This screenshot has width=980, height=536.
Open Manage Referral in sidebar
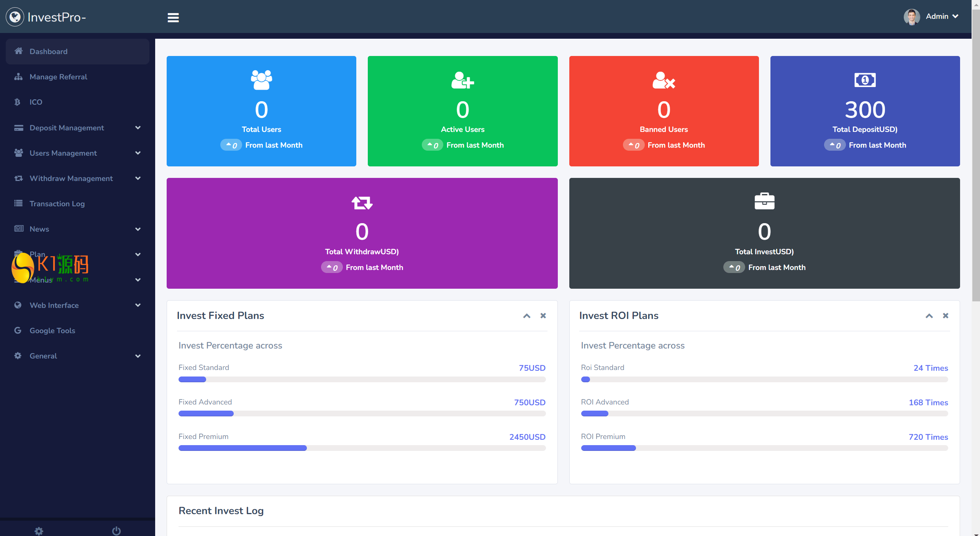pos(58,77)
